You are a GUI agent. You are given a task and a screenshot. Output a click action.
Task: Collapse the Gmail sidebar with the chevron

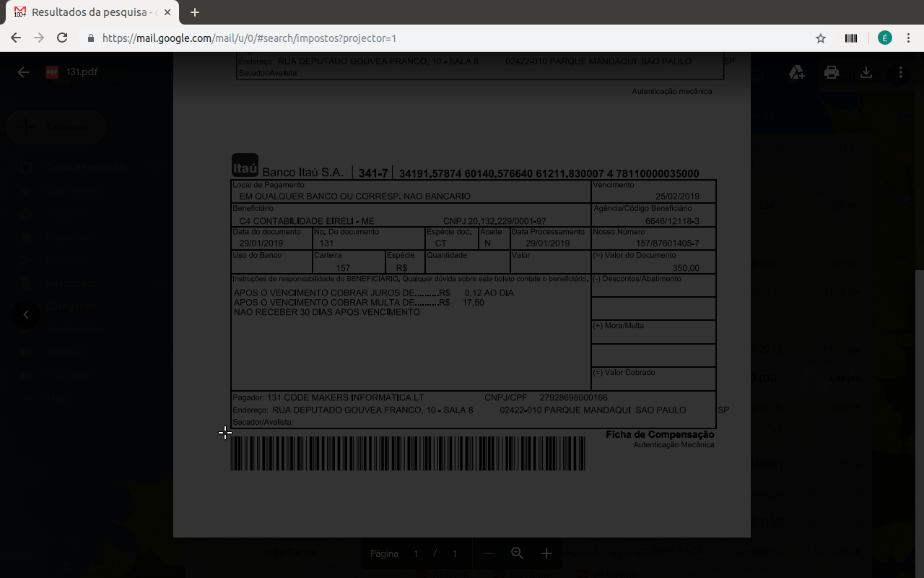click(x=26, y=315)
